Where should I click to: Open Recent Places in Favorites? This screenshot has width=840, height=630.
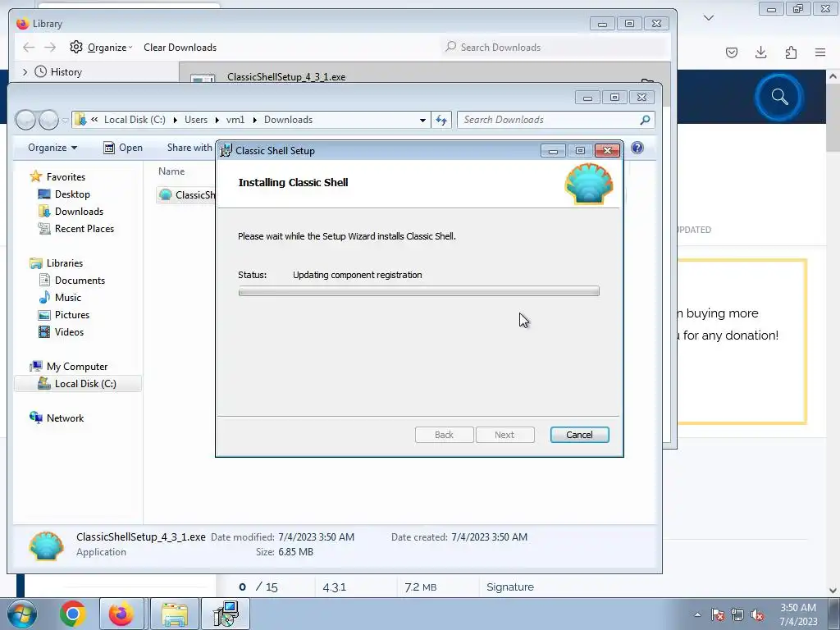click(84, 229)
